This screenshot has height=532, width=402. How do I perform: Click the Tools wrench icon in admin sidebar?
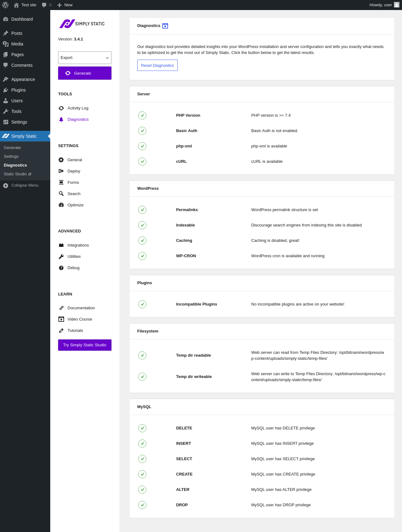(x=6, y=111)
